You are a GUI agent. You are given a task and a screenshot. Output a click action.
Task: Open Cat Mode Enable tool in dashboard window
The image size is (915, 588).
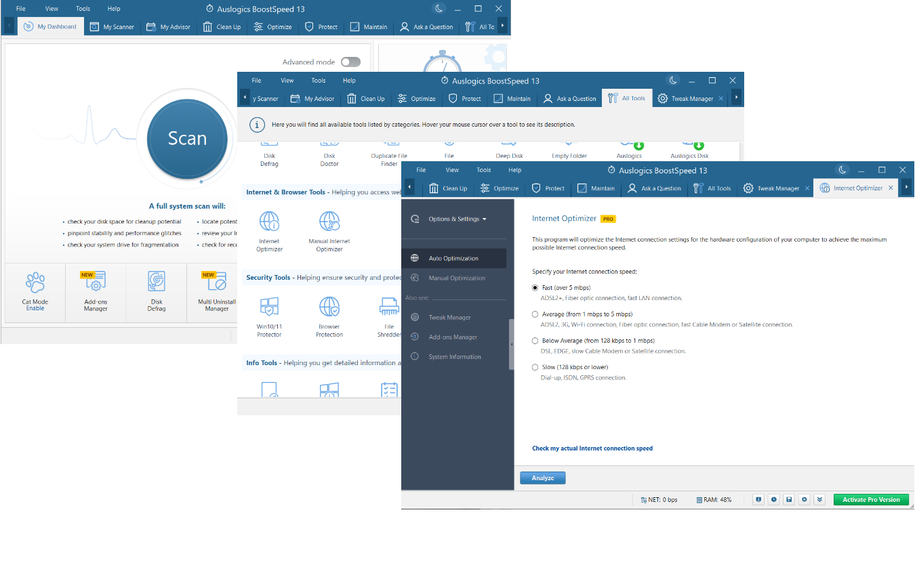[35, 291]
